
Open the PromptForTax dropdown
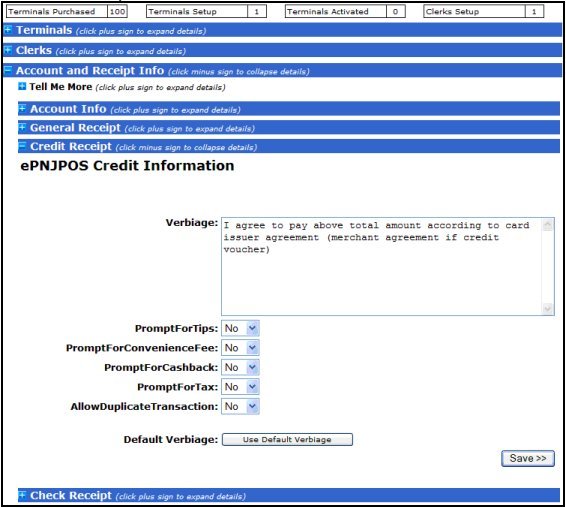coord(240,387)
